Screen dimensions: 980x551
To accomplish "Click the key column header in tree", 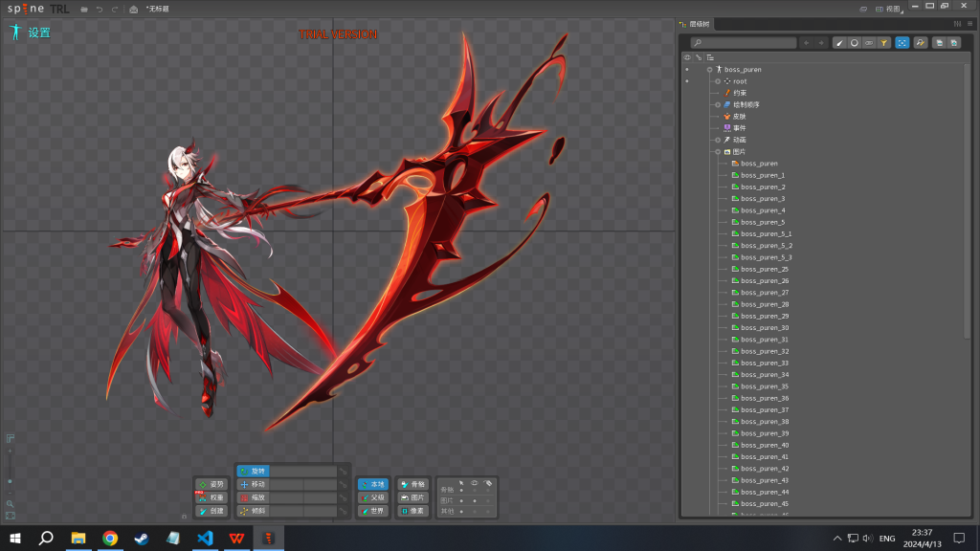I will [x=699, y=57].
